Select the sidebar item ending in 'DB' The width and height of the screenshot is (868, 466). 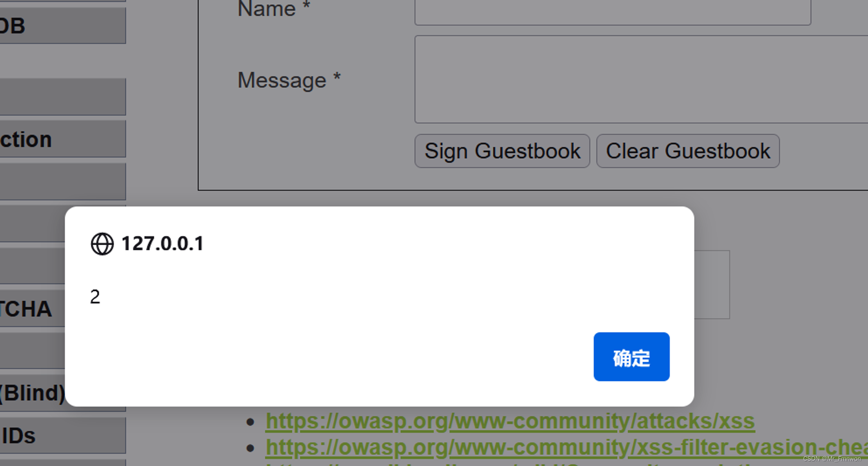(63, 26)
